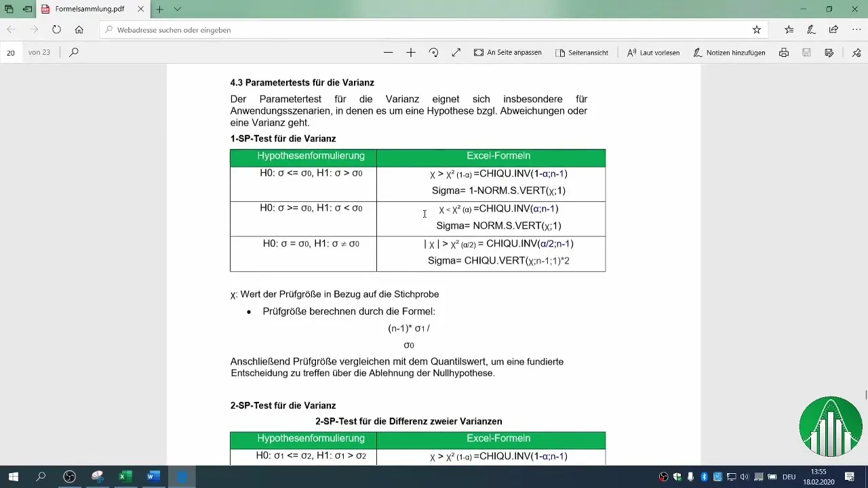The height and width of the screenshot is (488, 868).
Task: Click text Prüfgröße berechnen durch die Formel
Action: pos(349,312)
